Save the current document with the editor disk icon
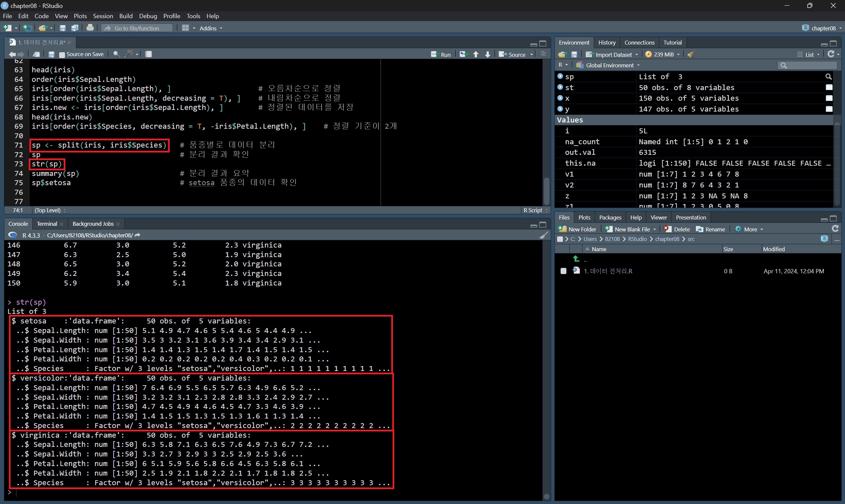The height and width of the screenshot is (504, 845). (x=51, y=54)
